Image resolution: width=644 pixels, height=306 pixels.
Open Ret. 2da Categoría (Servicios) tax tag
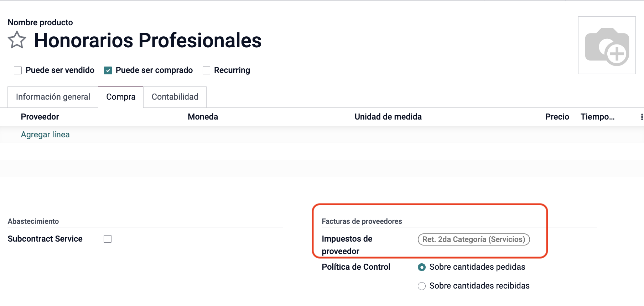[474, 239]
